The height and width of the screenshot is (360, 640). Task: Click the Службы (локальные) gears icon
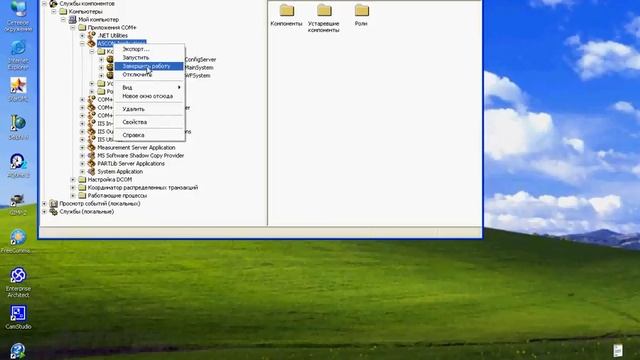[x=53, y=211]
